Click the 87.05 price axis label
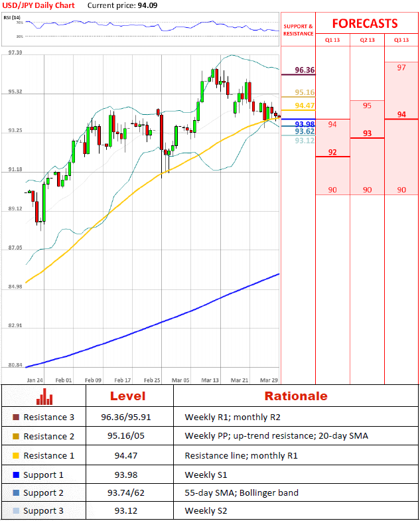Image resolution: width=420 pixels, height=521 pixels. pyautogui.click(x=15, y=248)
